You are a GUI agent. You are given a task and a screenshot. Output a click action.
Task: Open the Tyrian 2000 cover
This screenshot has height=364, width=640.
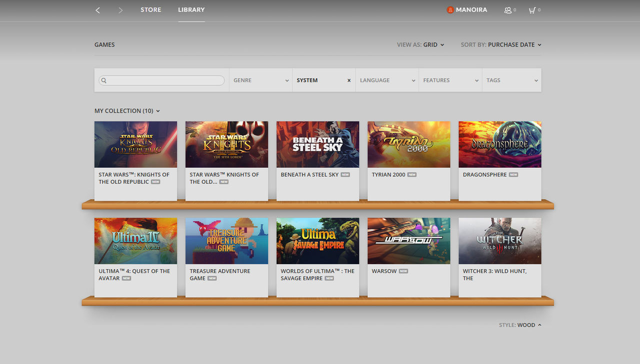tap(408, 144)
